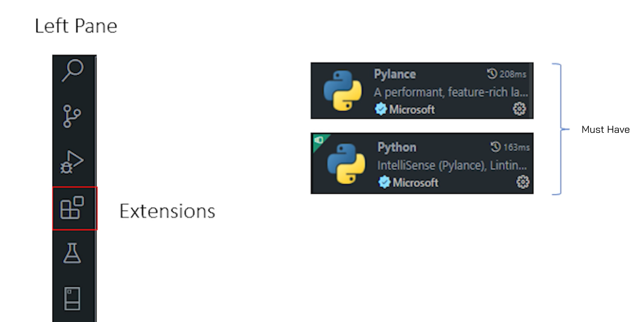Screen dimensions: 644x322
Task: Click the Pylance 208ms activation time
Action: click(507, 74)
